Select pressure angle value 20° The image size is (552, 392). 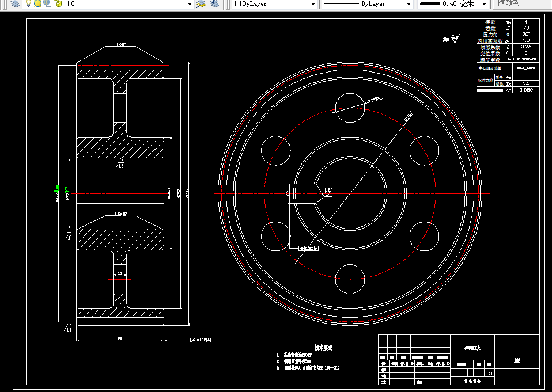point(526,35)
